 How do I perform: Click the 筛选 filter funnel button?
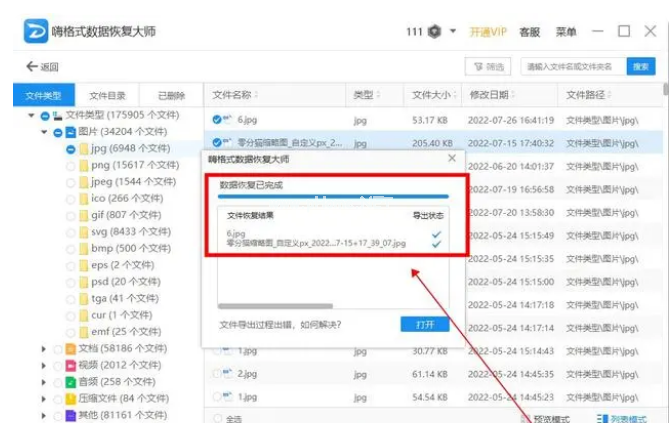[x=487, y=67]
